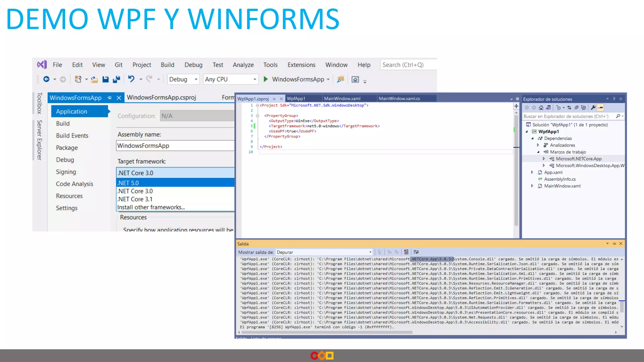Collapse the PropertyGroup element fold in editor
Screen dimensions: 644x362
(x=257, y=116)
